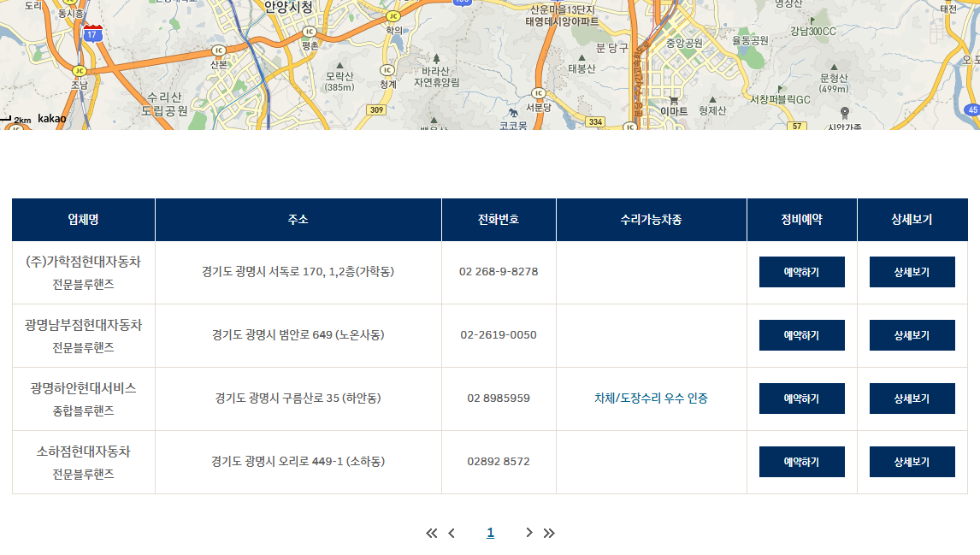This screenshot has width=980, height=555.
Task: Book repair at 광명하안현대서비스
Action: point(802,399)
